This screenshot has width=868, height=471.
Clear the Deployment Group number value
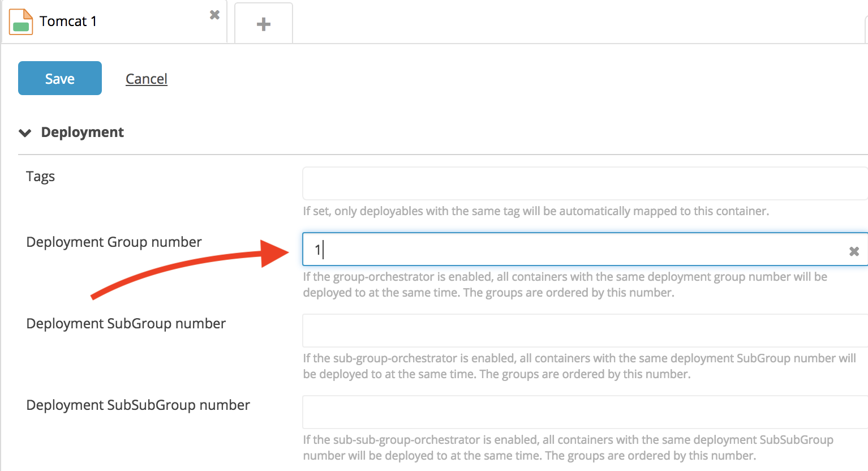(854, 251)
